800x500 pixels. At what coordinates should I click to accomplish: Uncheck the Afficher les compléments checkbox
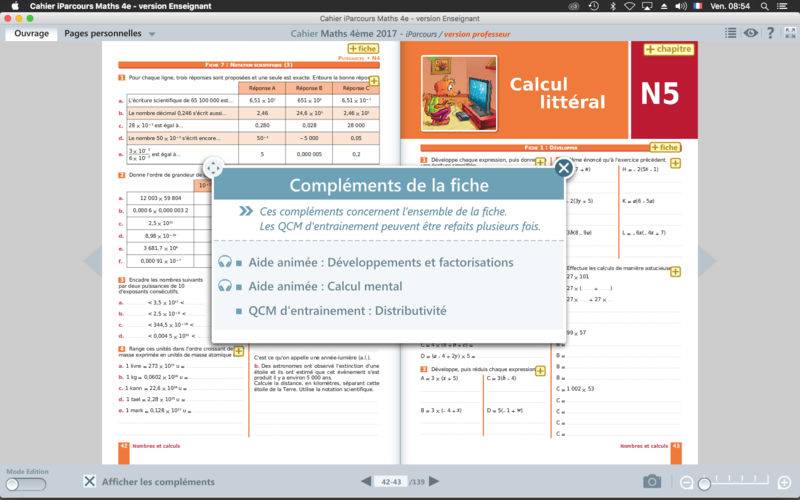(x=89, y=481)
